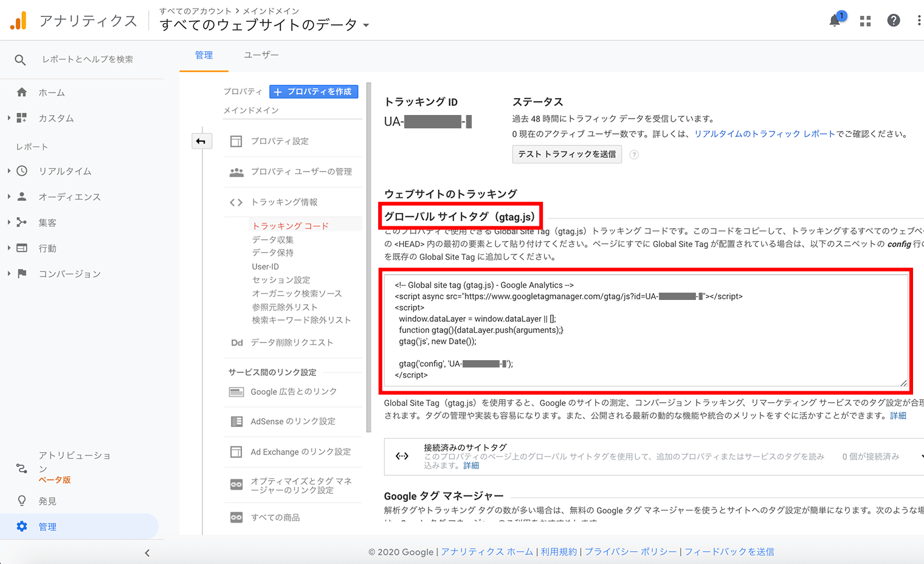Open 利用規約 footer link
The image size is (924, 564).
click(x=559, y=552)
